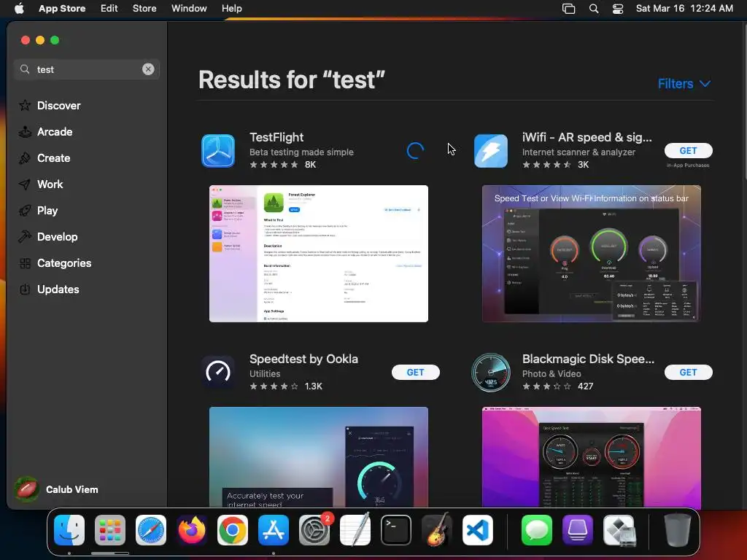747x560 pixels.
Task: Open TextEdit from the Dock
Action: click(x=355, y=530)
